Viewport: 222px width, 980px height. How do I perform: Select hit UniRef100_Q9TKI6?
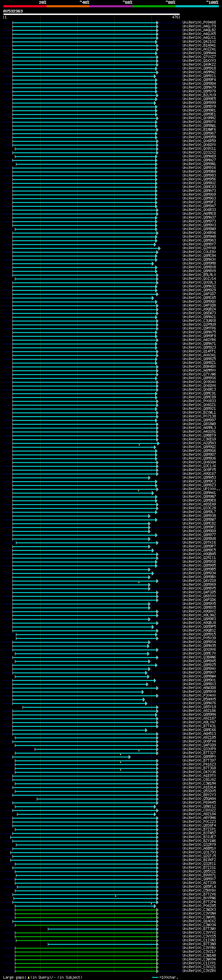(x=199, y=543)
